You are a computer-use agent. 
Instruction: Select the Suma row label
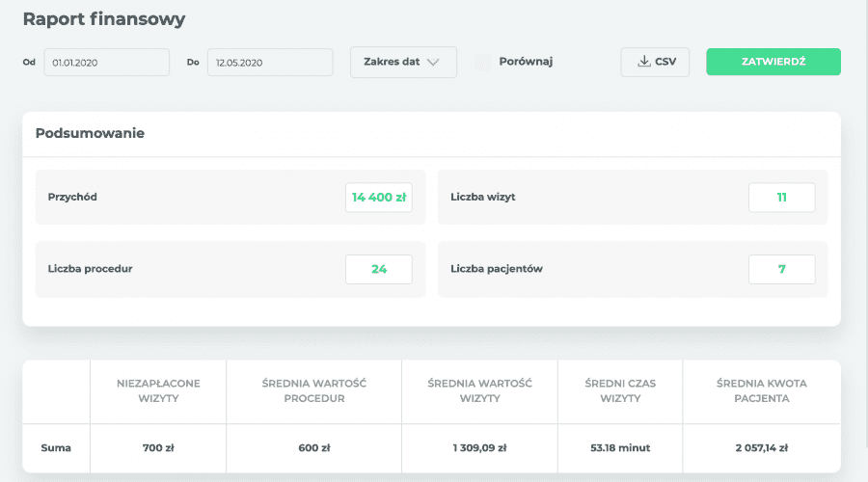(x=56, y=447)
